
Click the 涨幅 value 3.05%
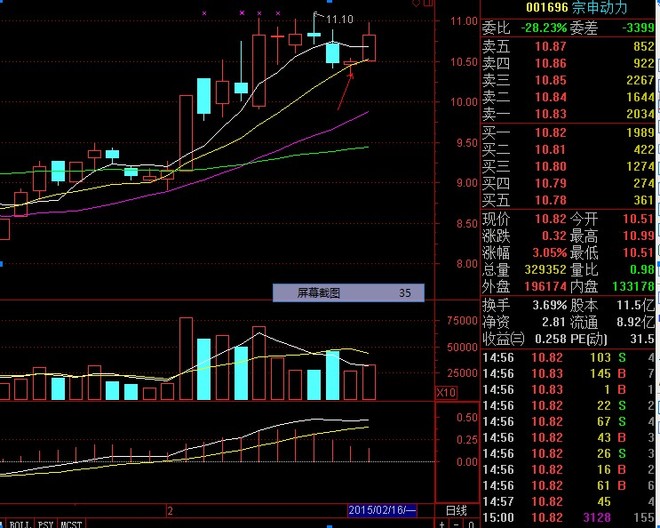550,253
